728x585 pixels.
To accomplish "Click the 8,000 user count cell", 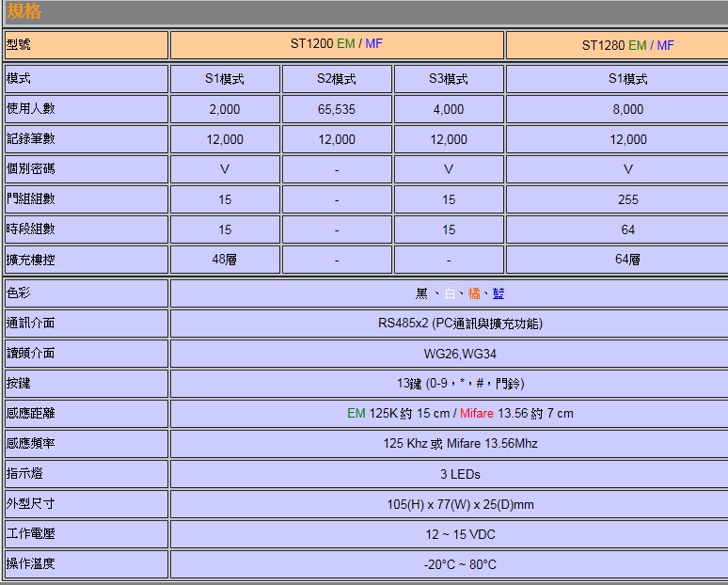I will coord(627,109).
